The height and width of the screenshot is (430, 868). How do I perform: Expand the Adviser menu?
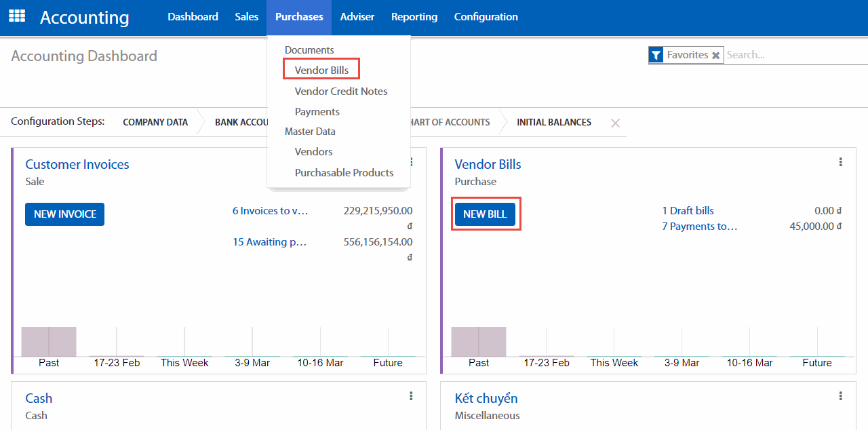tap(357, 17)
